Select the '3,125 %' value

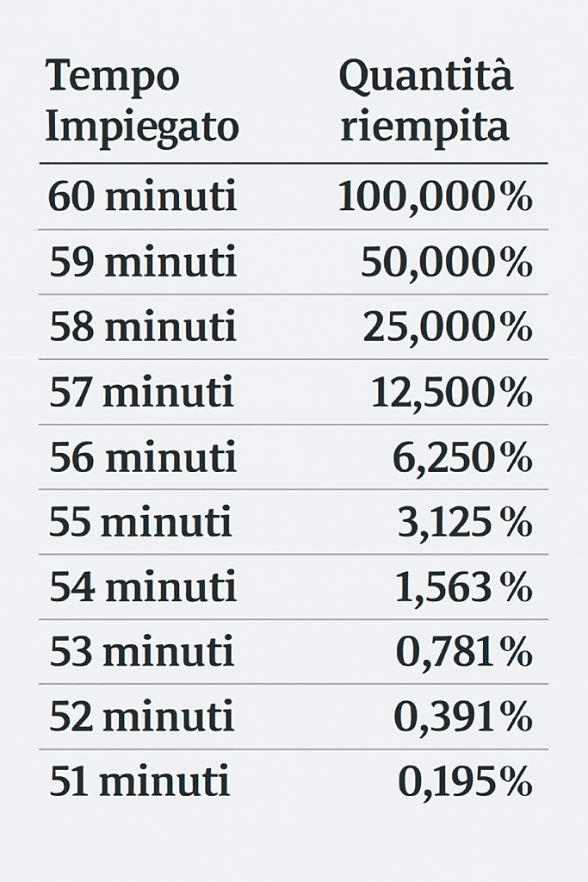point(465,523)
